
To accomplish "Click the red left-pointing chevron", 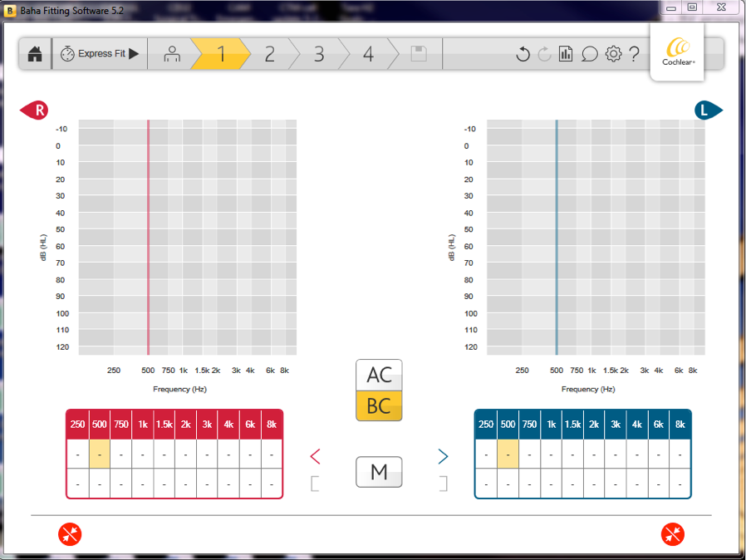I will [x=315, y=457].
